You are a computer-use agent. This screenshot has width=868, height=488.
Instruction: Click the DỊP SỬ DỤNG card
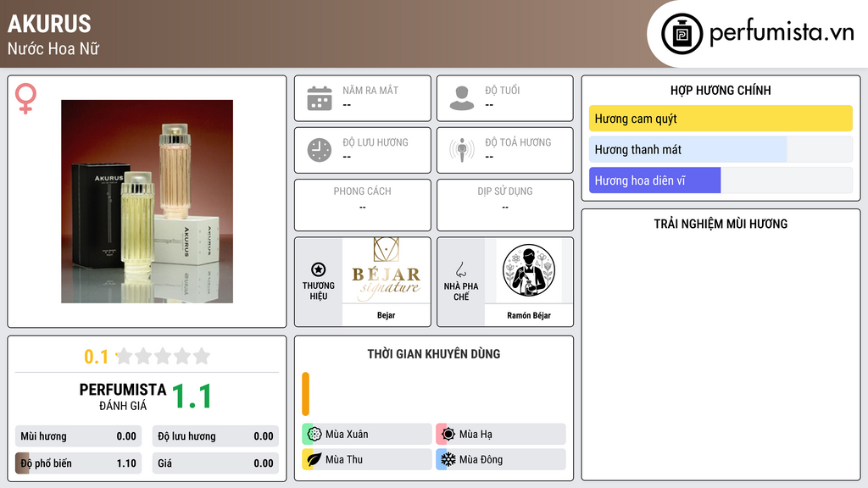point(505,205)
